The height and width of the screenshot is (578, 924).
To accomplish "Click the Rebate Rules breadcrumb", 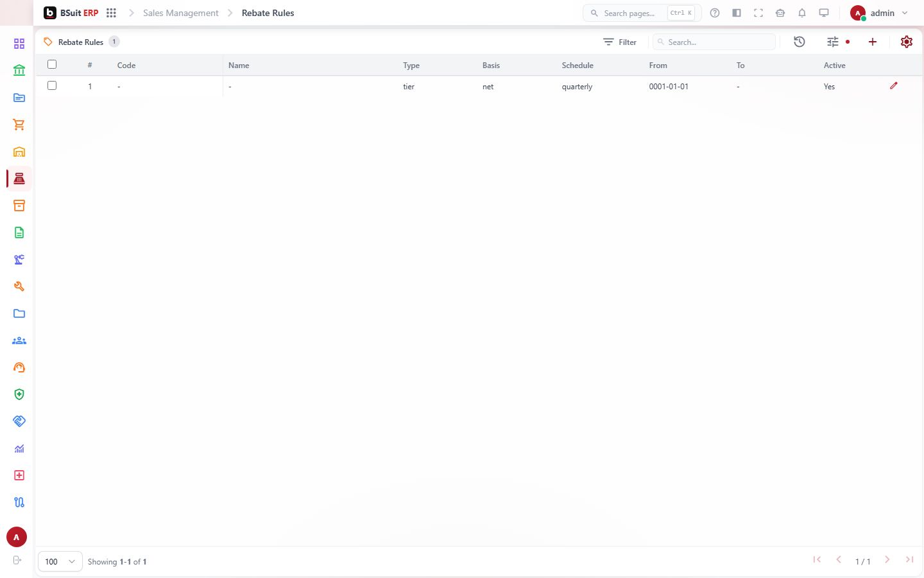I will 268,13.
